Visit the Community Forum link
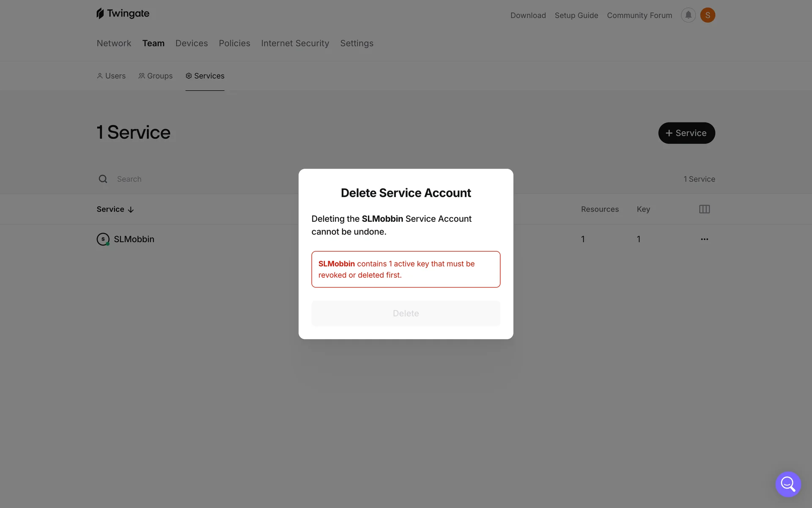The width and height of the screenshot is (812, 508). (x=639, y=15)
